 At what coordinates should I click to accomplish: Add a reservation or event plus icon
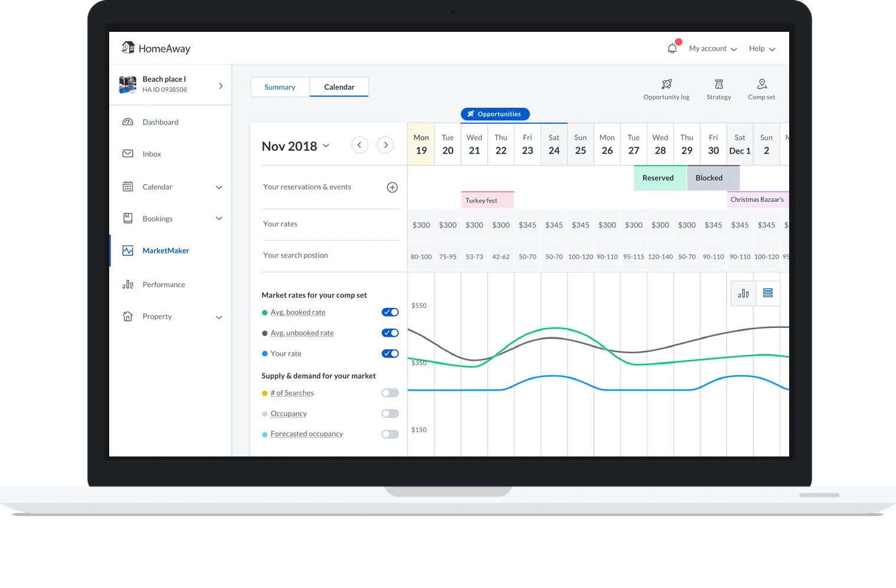pos(392,188)
